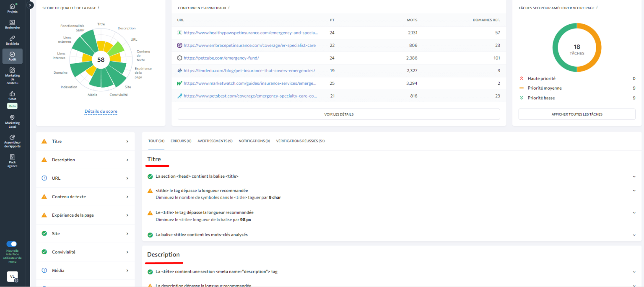Open Marketing de contenu

coord(12,75)
